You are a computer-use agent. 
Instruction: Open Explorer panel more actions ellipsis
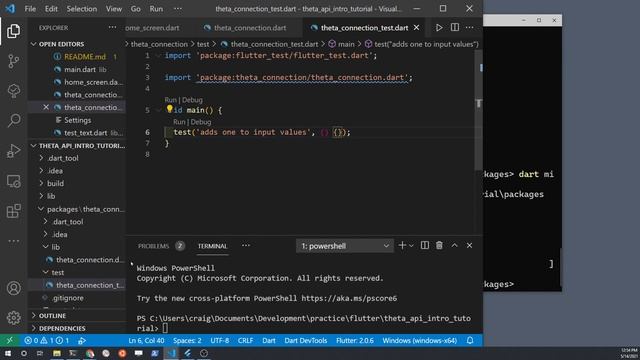pyautogui.click(x=112, y=27)
